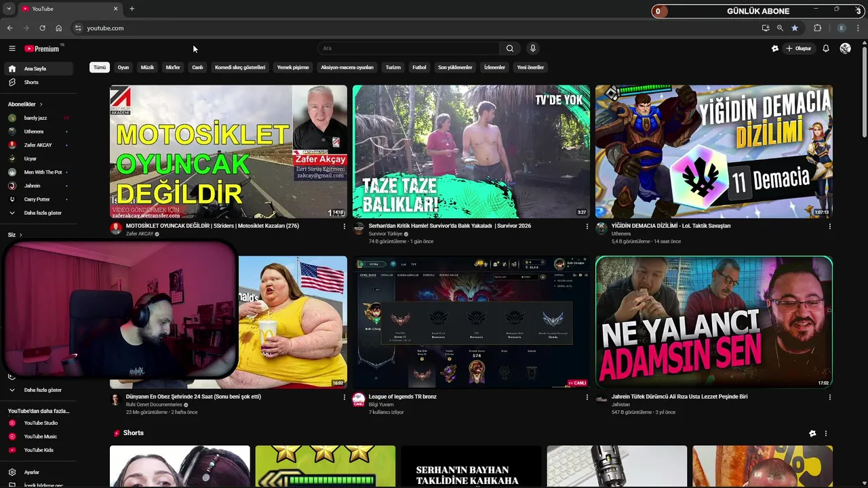Open Motosiklet Oyuncak Değildir video thumbnail
The image size is (868, 488).
click(229, 151)
